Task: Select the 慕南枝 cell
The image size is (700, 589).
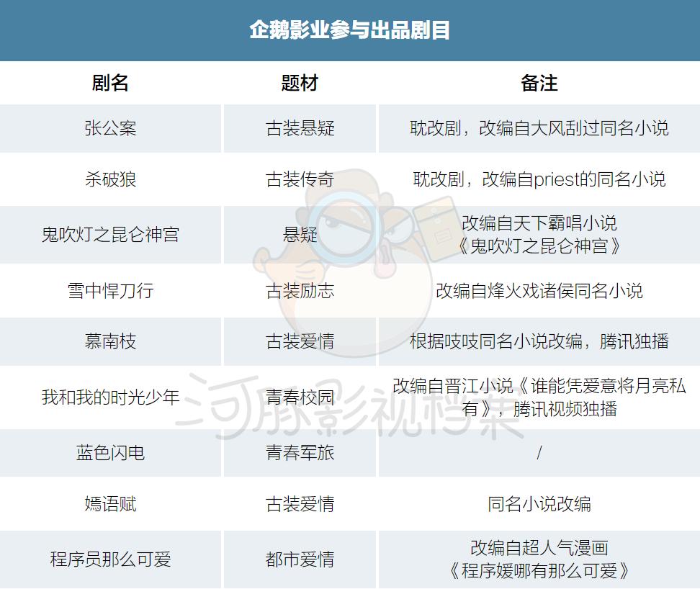Action: click(x=110, y=342)
